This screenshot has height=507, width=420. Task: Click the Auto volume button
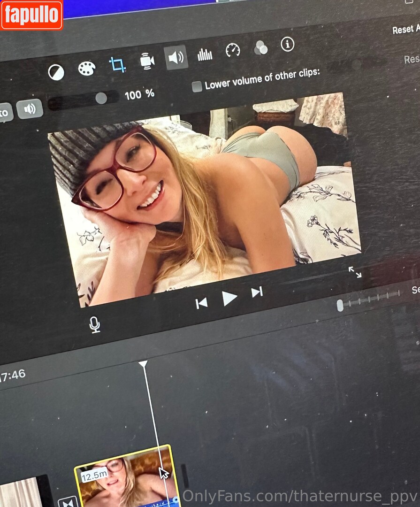(5, 113)
